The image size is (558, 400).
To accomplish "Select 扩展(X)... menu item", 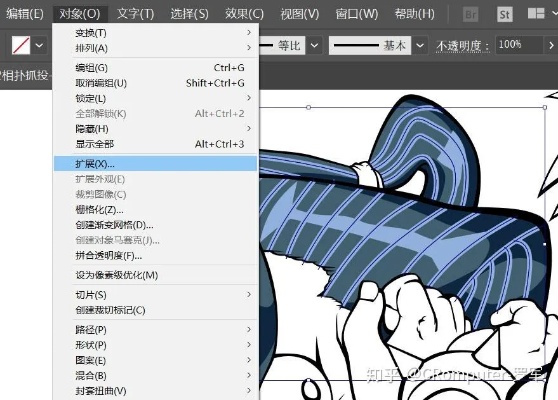I will 155,164.
